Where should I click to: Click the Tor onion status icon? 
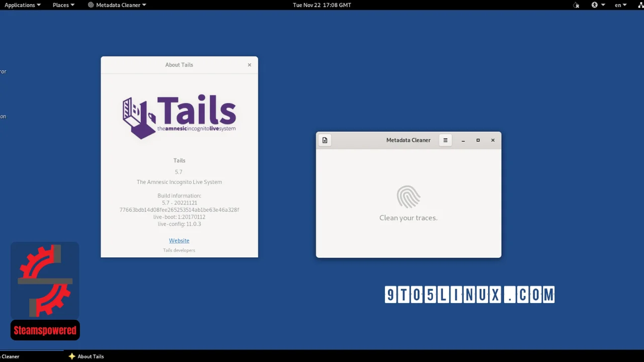(576, 5)
